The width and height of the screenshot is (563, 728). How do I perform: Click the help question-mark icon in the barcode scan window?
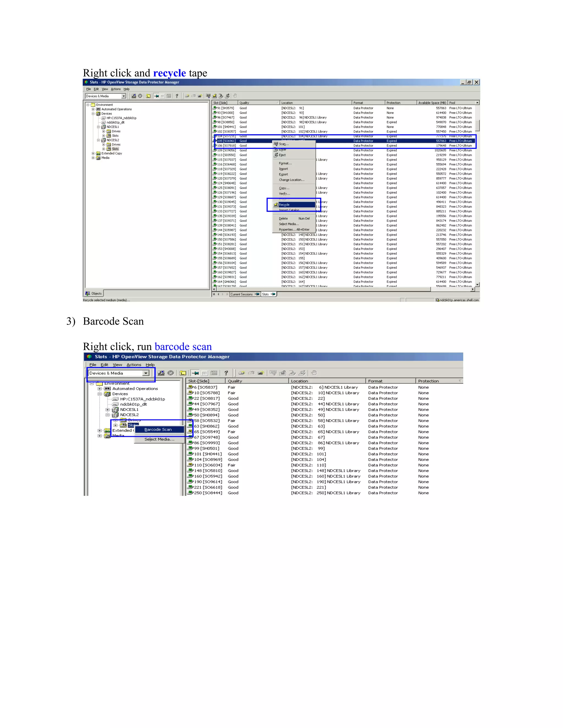(x=226, y=373)
